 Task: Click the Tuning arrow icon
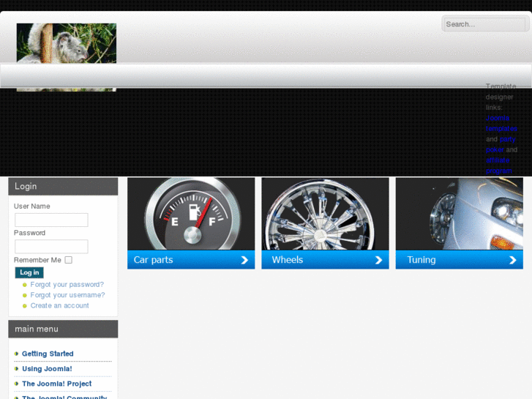click(513, 260)
